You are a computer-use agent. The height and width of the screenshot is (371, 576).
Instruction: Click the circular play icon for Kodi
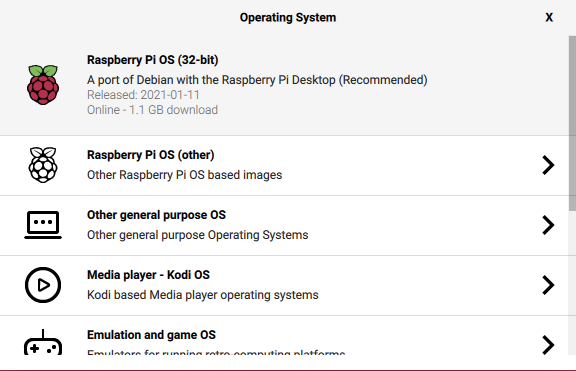point(43,285)
